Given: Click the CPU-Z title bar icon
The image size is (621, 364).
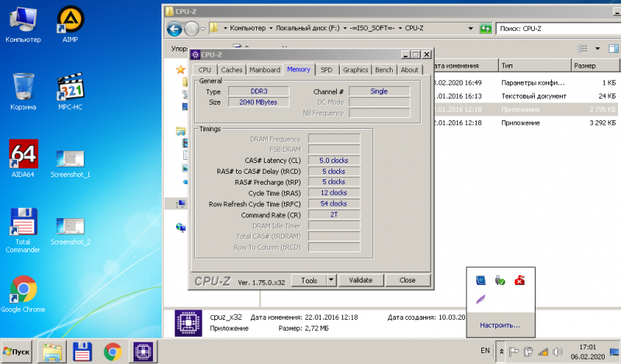Looking at the screenshot, I should (x=196, y=54).
